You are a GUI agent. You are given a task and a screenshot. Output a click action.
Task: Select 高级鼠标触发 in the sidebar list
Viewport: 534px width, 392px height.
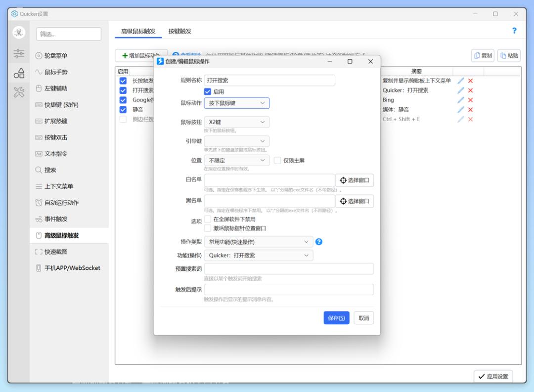click(69, 235)
